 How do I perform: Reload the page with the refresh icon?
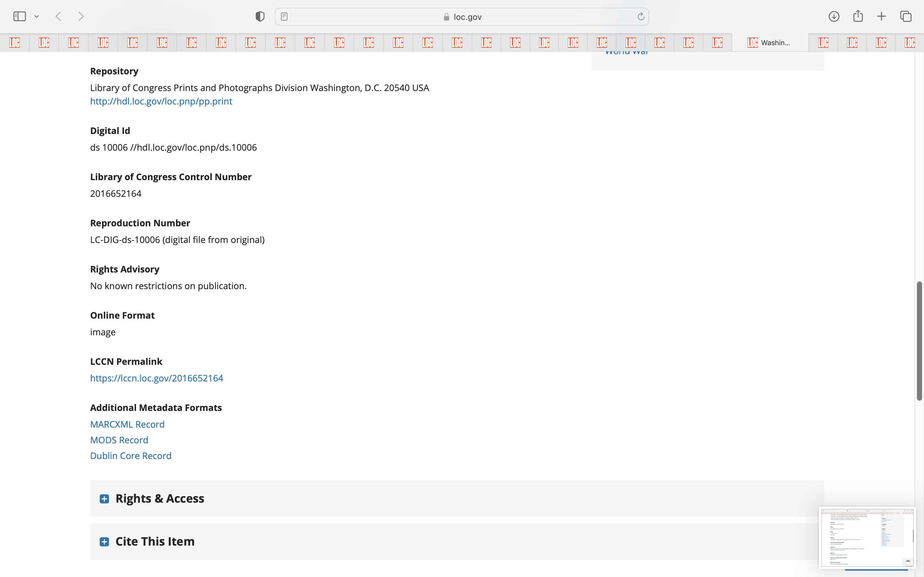click(641, 16)
